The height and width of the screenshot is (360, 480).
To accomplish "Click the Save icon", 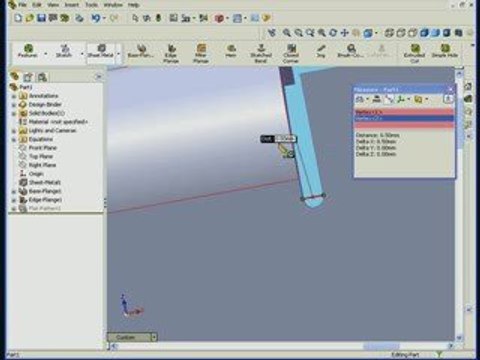I will (x=41, y=18).
